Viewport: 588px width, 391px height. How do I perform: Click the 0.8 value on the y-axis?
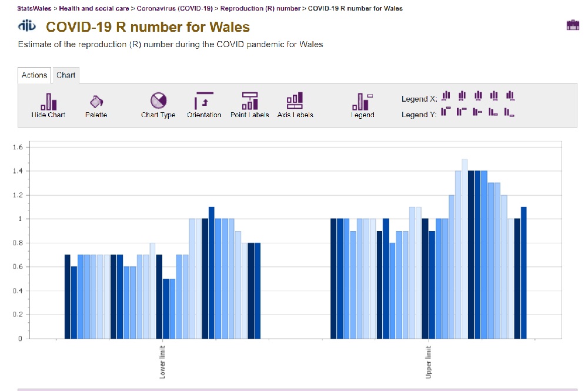18,243
